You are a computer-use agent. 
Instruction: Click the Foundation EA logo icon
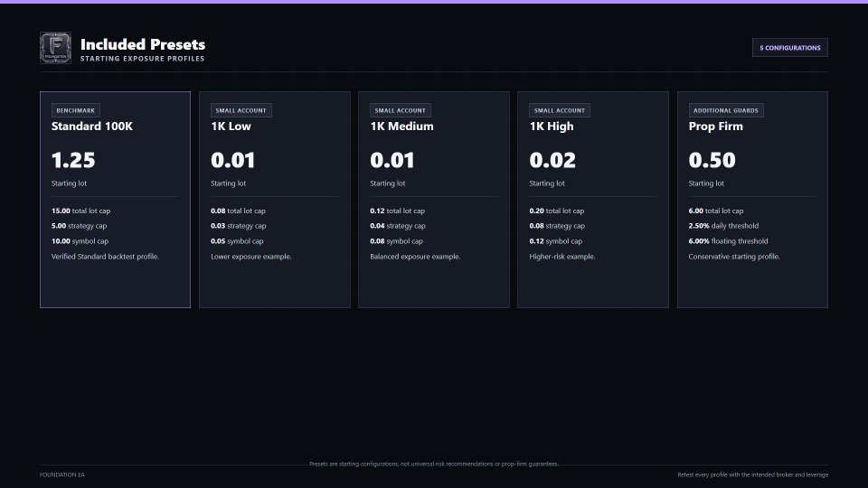point(55,48)
